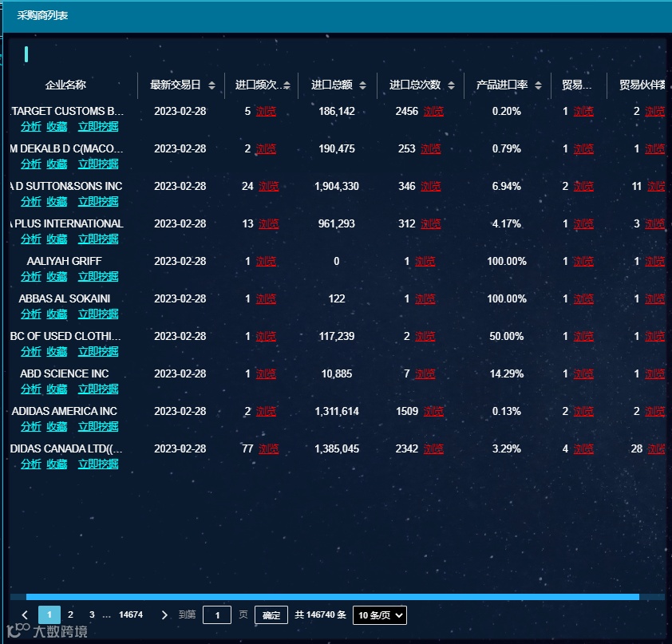The height and width of the screenshot is (644, 672).
Task: Select page 3 in pagination
Action: coord(92,614)
